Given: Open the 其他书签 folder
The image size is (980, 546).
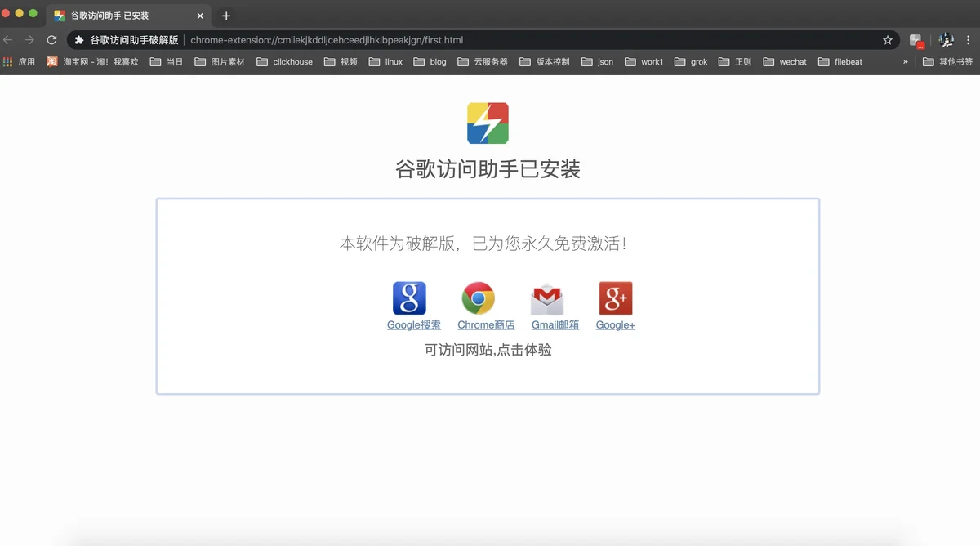Looking at the screenshot, I should (947, 62).
